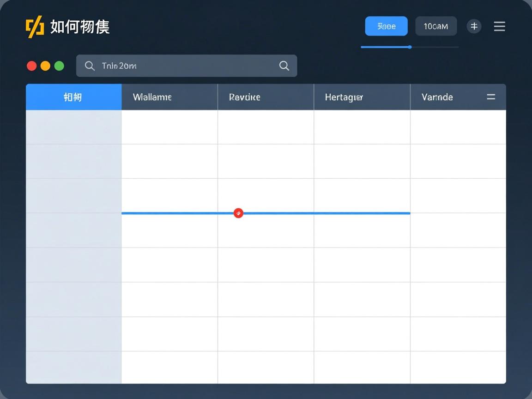
Task: Click the highlighted blue column header
Action: 73,97
